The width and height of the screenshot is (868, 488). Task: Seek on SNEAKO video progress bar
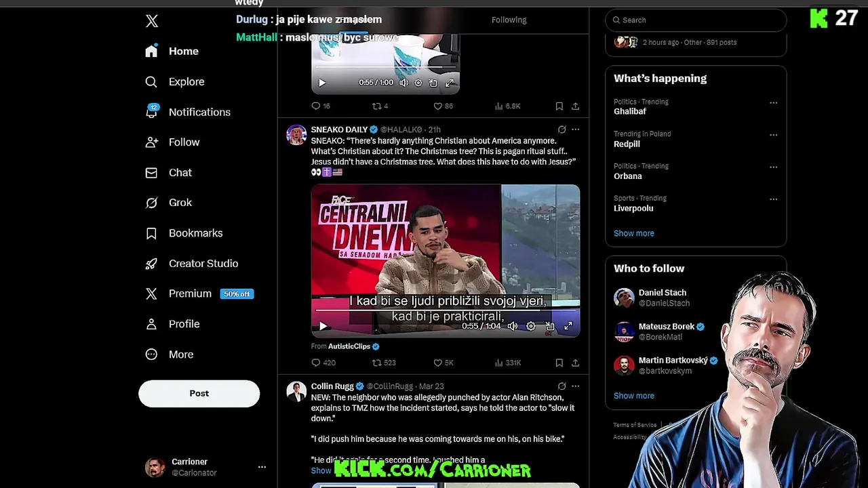click(x=446, y=311)
